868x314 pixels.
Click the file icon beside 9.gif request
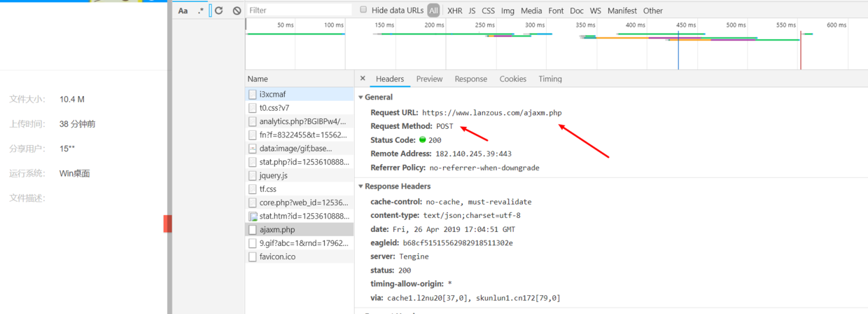click(253, 243)
